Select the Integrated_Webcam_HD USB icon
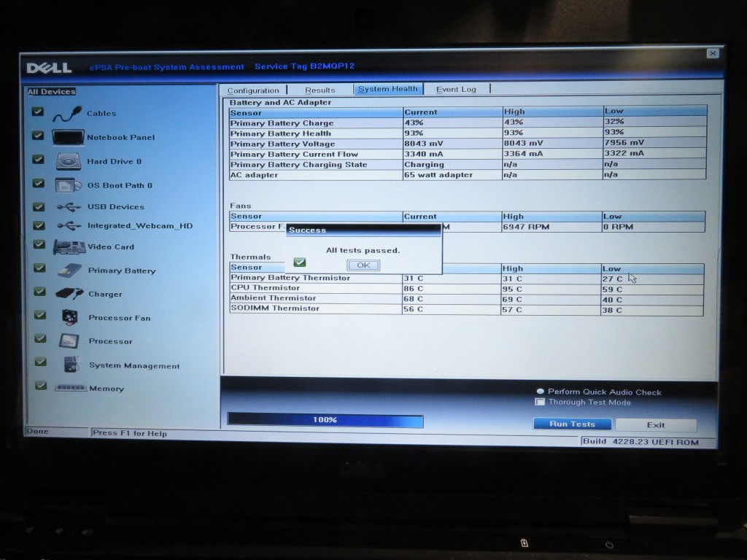The height and width of the screenshot is (560, 747). tap(69, 226)
